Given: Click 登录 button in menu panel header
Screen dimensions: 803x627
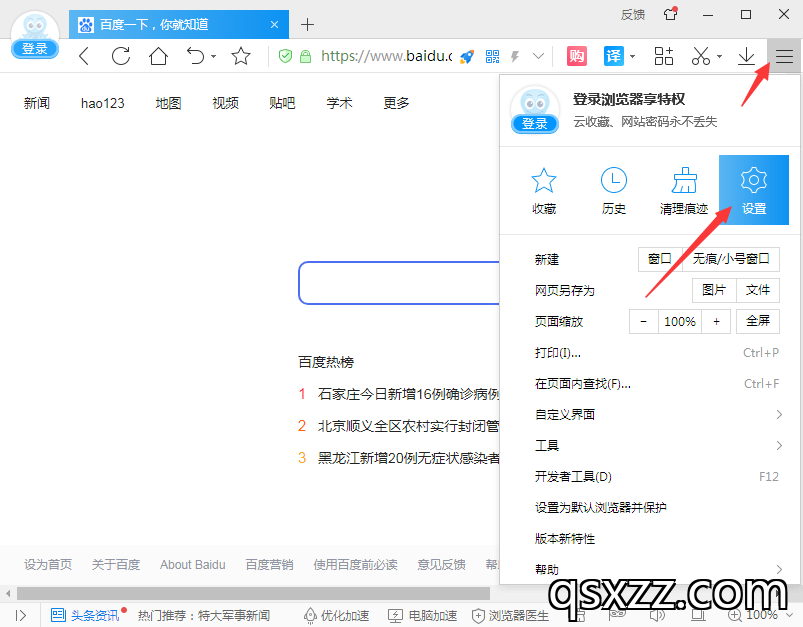Looking at the screenshot, I should click(535, 123).
